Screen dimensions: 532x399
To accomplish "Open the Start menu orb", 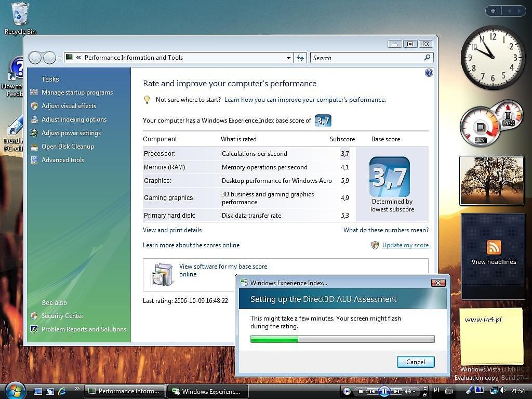I will [x=16, y=390].
